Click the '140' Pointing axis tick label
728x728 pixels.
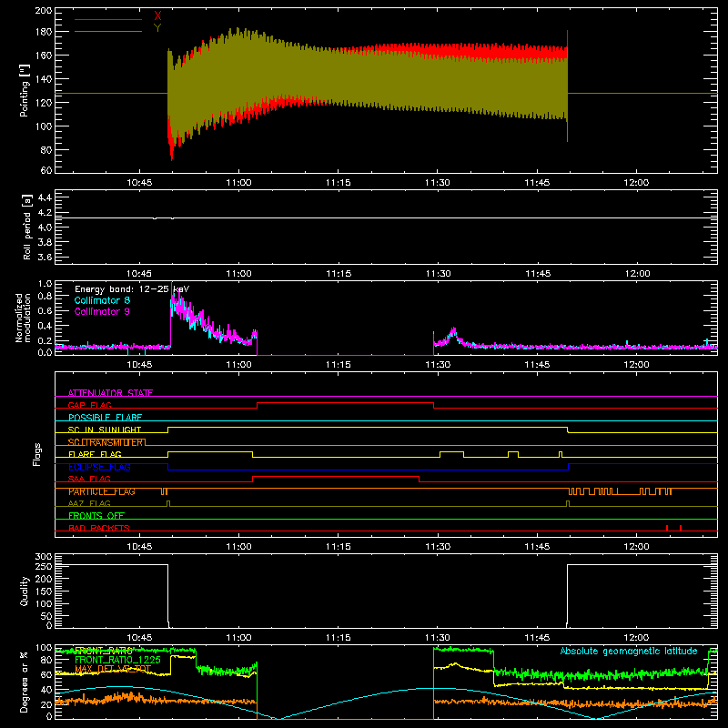pos(43,79)
